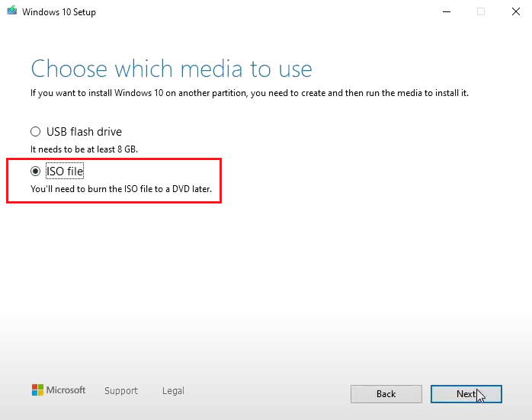Go back with the Back button
The image size is (532, 420).
[x=386, y=393]
